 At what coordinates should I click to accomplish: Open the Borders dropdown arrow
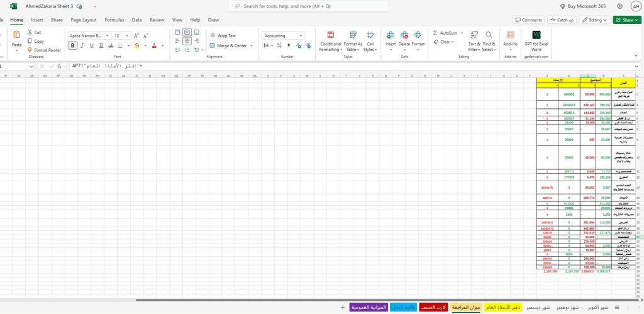point(128,45)
